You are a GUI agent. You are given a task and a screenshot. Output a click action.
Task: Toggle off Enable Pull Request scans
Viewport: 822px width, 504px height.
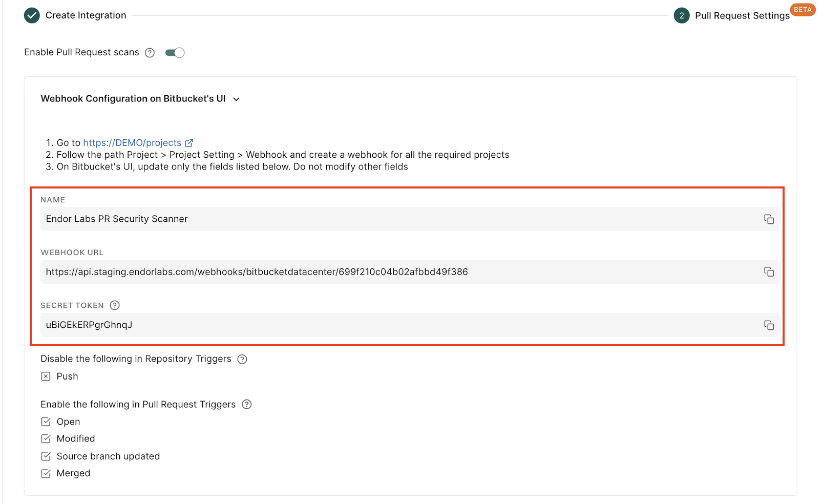click(x=175, y=52)
